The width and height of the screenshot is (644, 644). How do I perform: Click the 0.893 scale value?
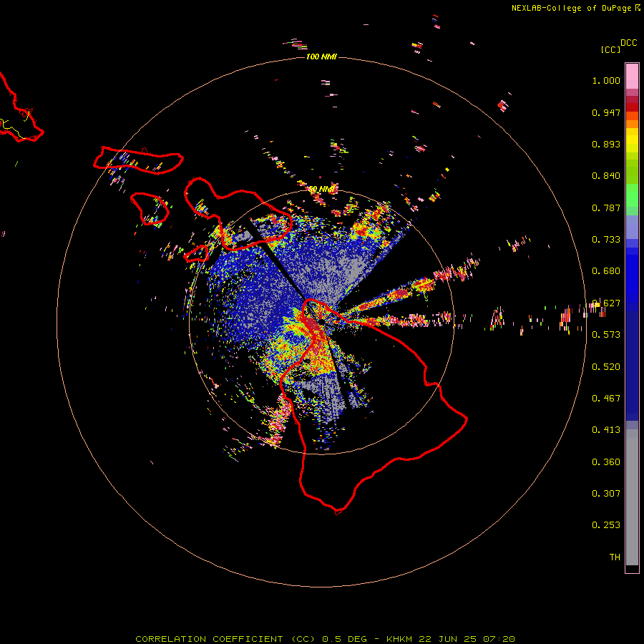[606, 144]
